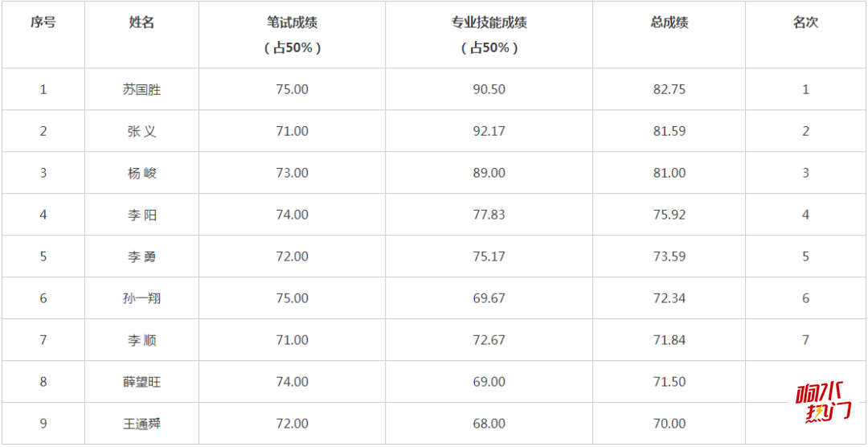
Task: Select skills score 69.67
Action: (x=489, y=298)
